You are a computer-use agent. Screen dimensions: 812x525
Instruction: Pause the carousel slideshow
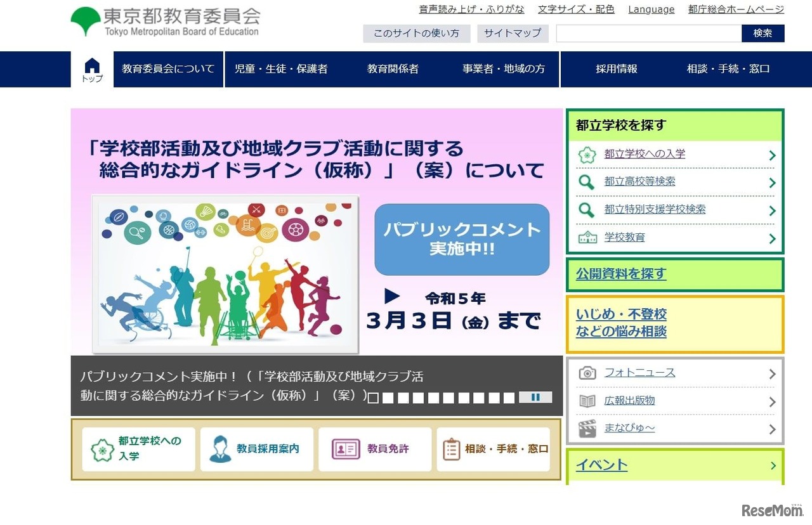coord(536,397)
